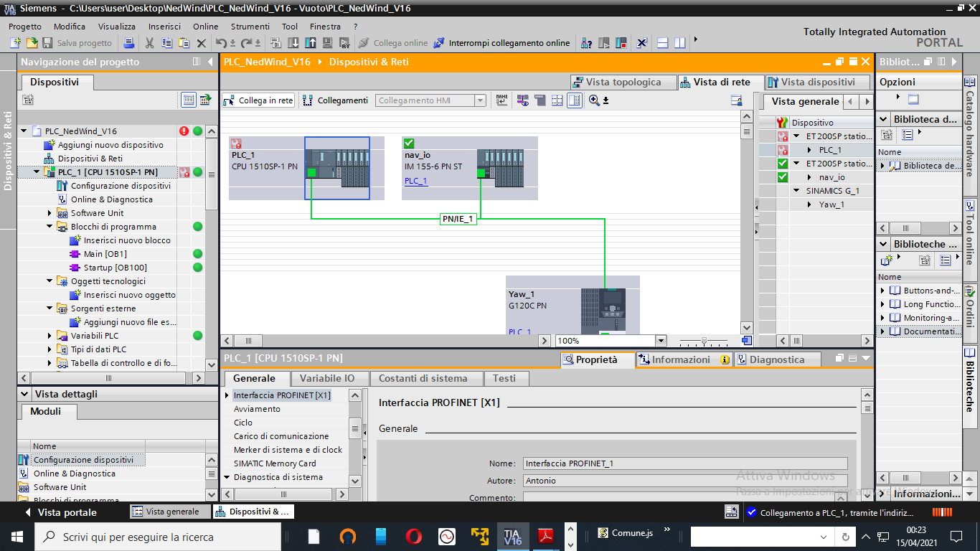Click the nav_io device image
The image size is (980, 551).
[x=500, y=169]
